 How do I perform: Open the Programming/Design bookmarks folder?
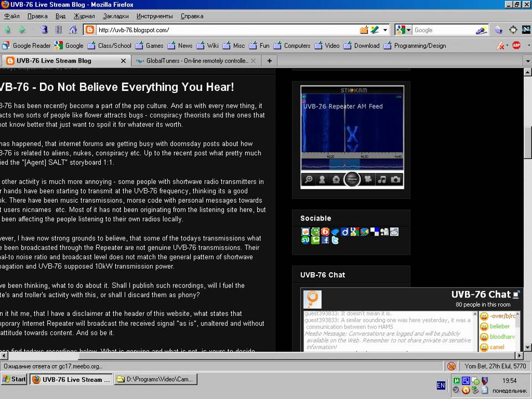point(415,45)
